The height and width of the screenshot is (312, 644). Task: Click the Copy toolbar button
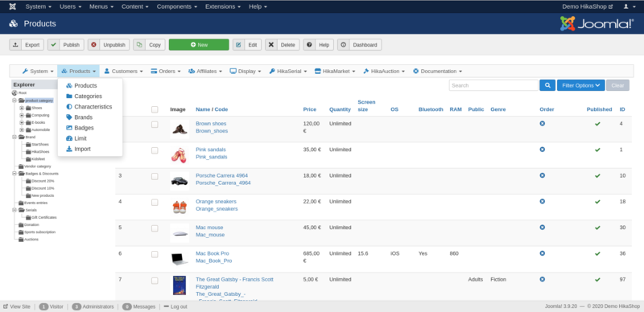tap(149, 45)
